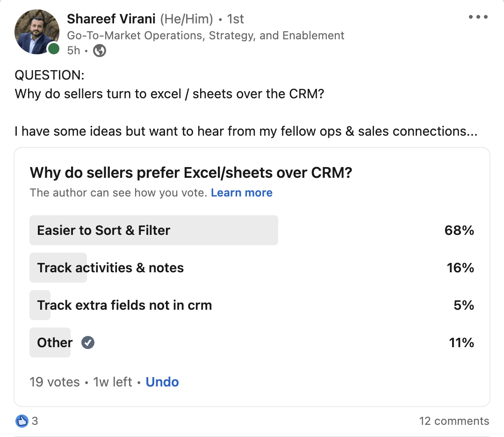Click the blue like reaction icon
Screen dimensions: 504x437
point(22,421)
